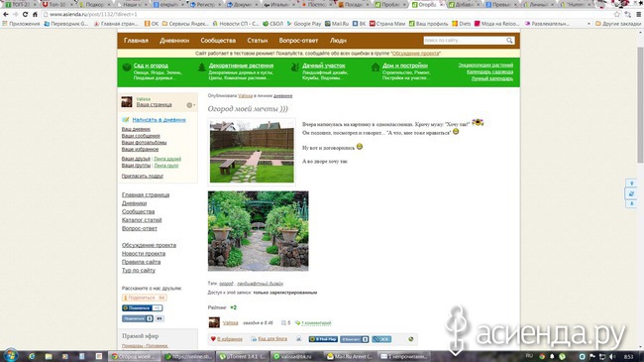Click the browser reload icon
The width and height of the screenshot is (644, 362).
click(25, 15)
